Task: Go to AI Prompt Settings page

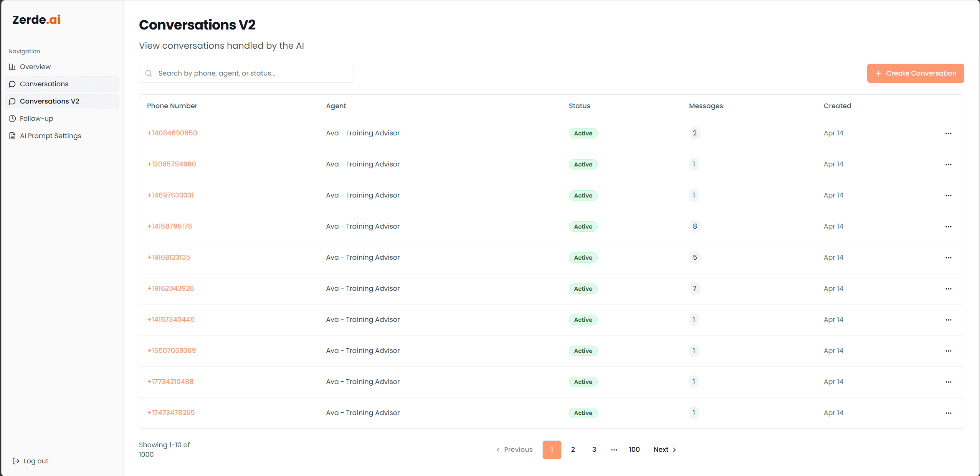Action: [x=50, y=136]
